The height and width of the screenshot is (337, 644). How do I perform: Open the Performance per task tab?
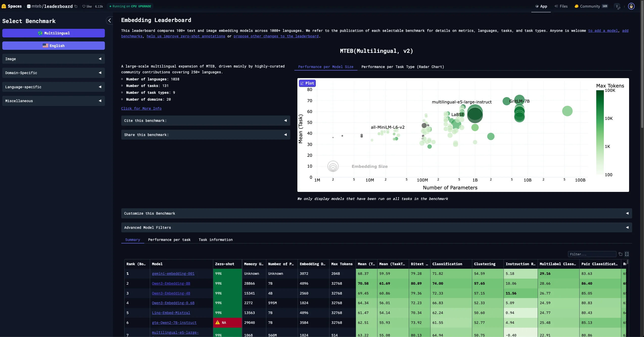[169, 240]
